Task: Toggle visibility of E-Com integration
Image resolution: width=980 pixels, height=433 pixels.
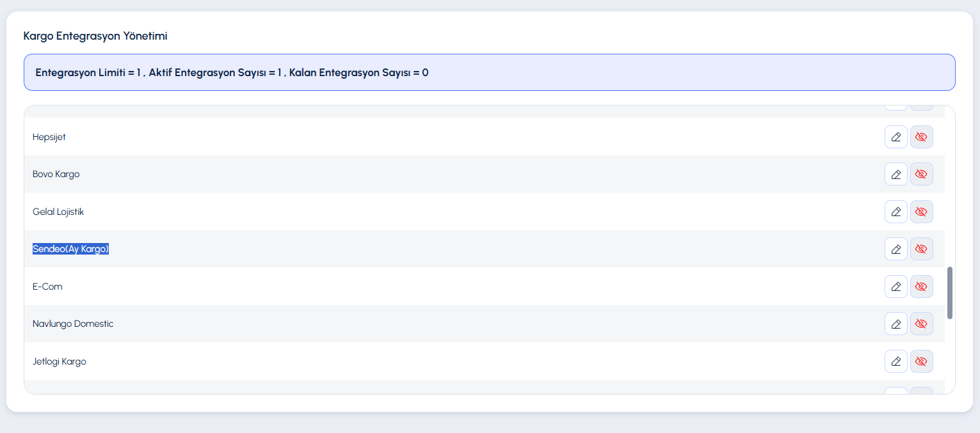Action: [922, 287]
